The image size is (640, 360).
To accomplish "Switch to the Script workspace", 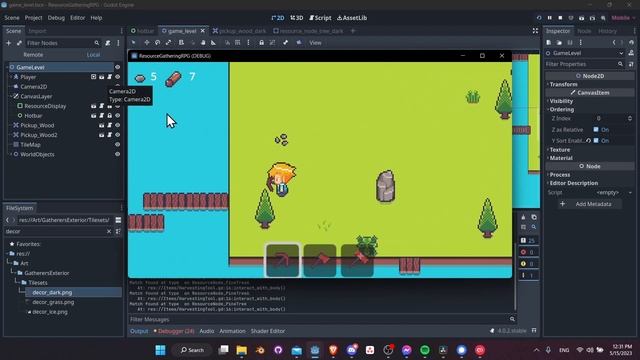I will pos(320,18).
